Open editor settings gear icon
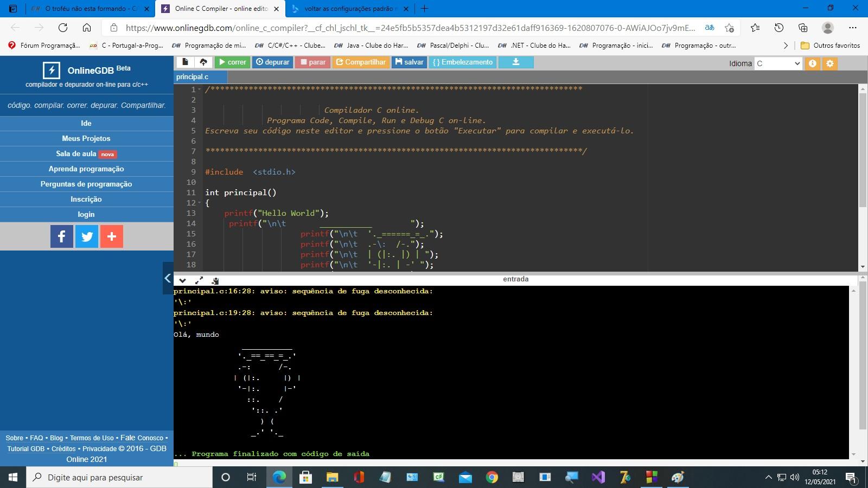Image resolution: width=868 pixels, height=488 pixels. [x=829, y=63]
